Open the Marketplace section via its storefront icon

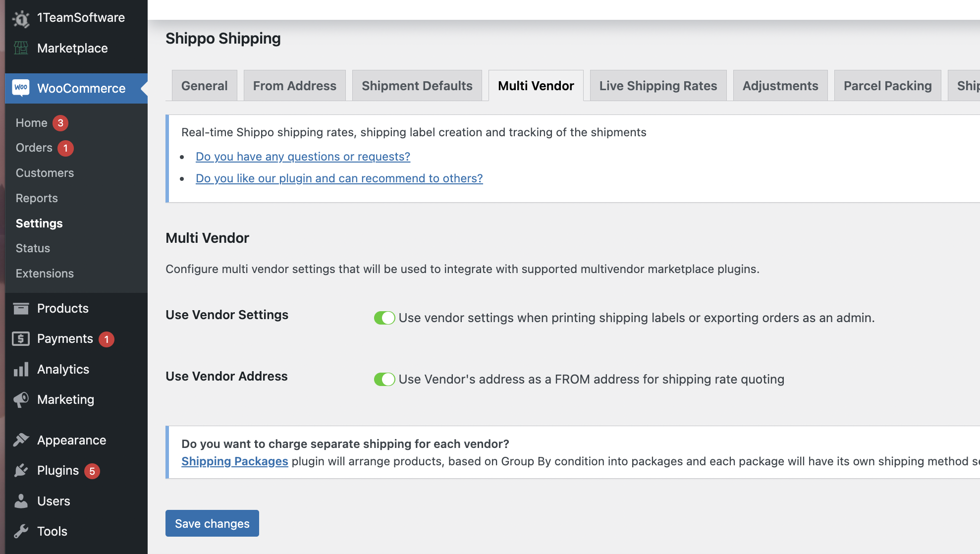tap(21, 48)
